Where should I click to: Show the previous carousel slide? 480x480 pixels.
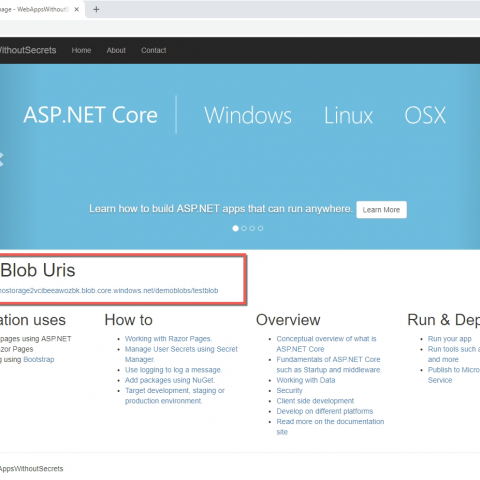1,159
